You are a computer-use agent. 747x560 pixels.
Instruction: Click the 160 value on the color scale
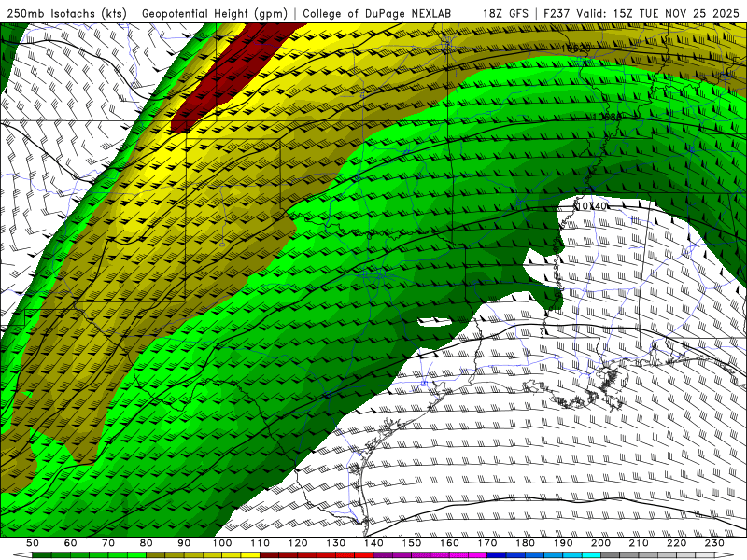[x=449, y=543]
